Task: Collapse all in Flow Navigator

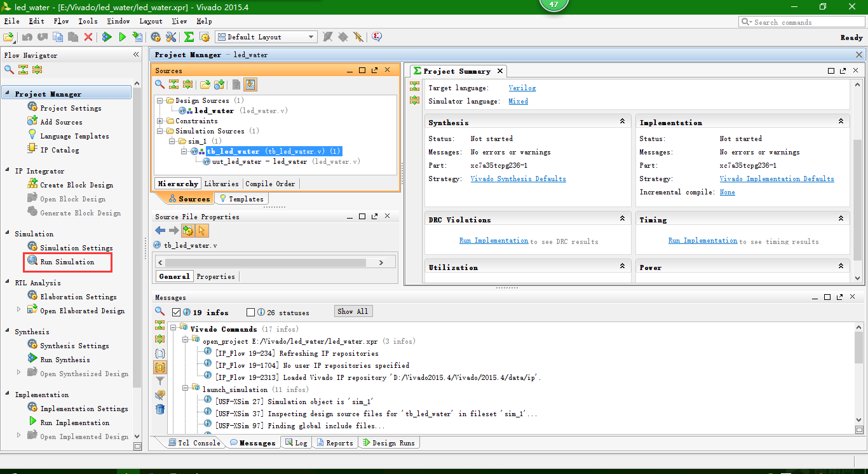Action: coord(24,70)
